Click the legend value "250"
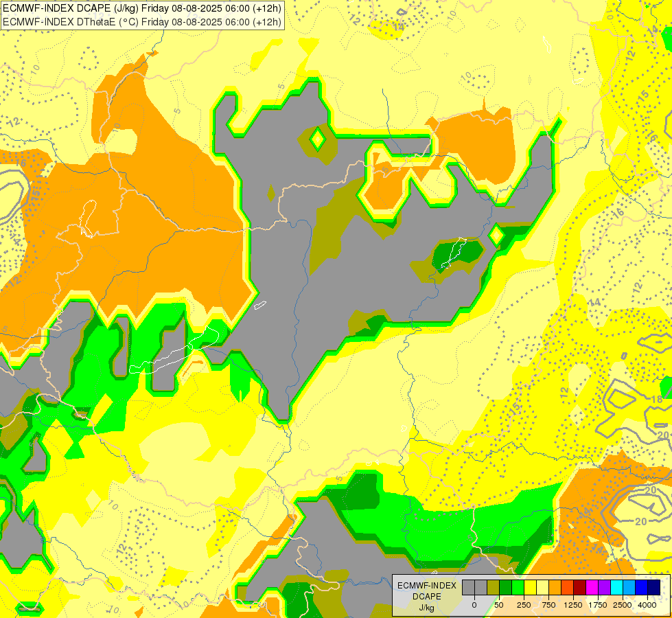The width and height of the screenshot is (672, 618). click(x=524, y=605)
